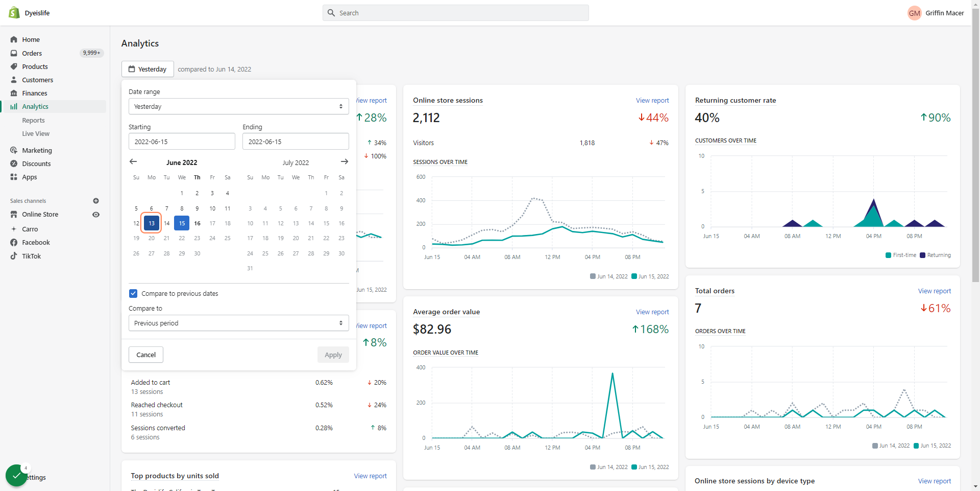View Online Store eye icon

pyautogui.click(x=96, y=215)
